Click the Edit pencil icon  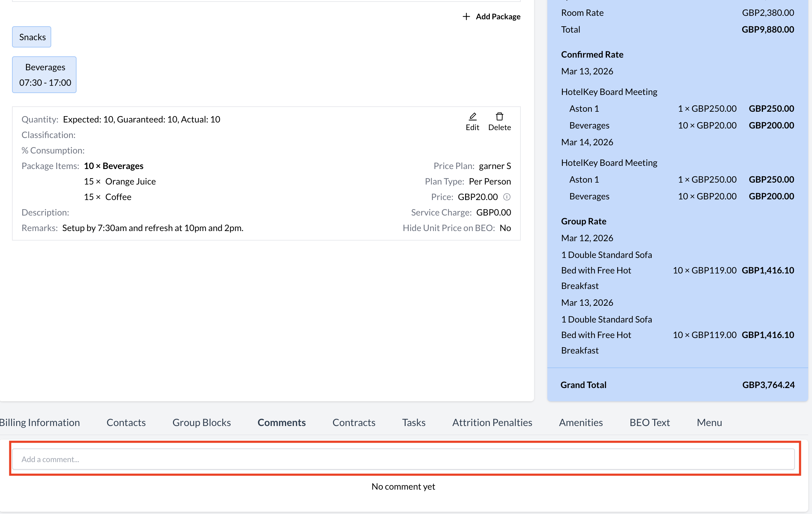click(472, 117)
